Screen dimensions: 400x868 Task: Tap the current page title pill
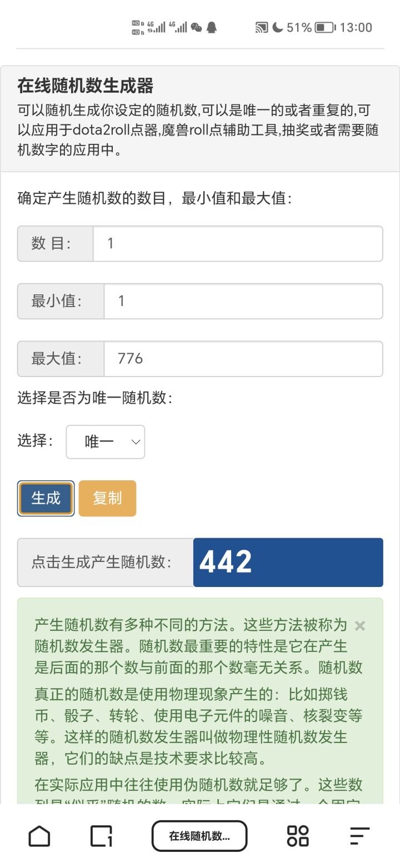[x=199, y=836]
